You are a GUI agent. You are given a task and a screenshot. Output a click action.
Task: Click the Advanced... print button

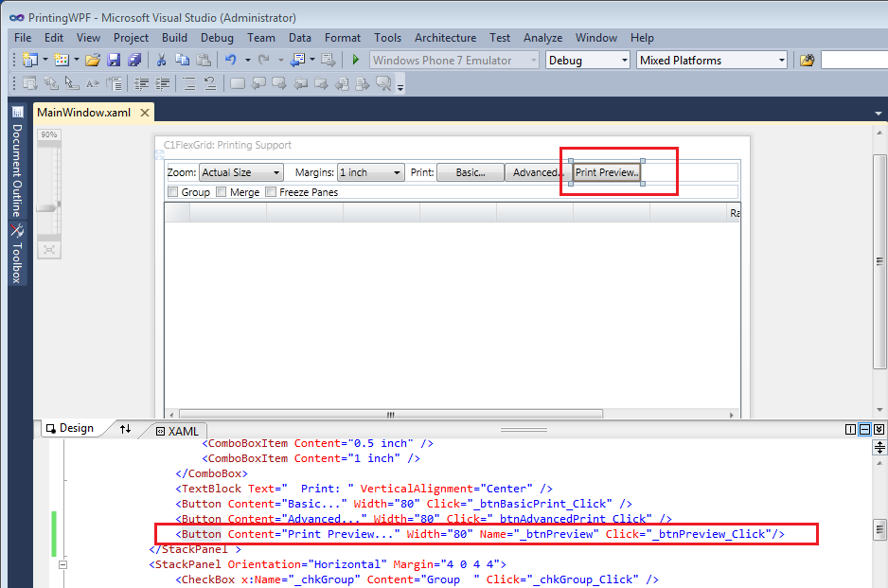pos(538,172)
